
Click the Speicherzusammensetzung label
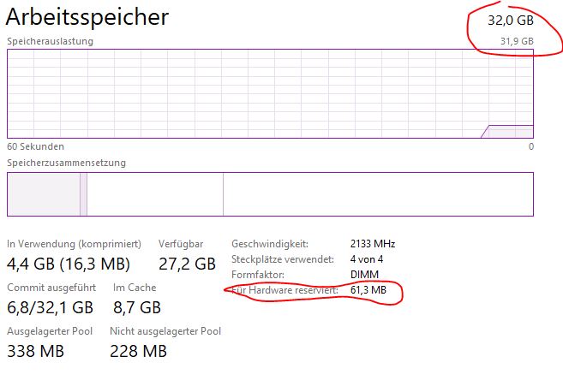click(x=66, y=163)
